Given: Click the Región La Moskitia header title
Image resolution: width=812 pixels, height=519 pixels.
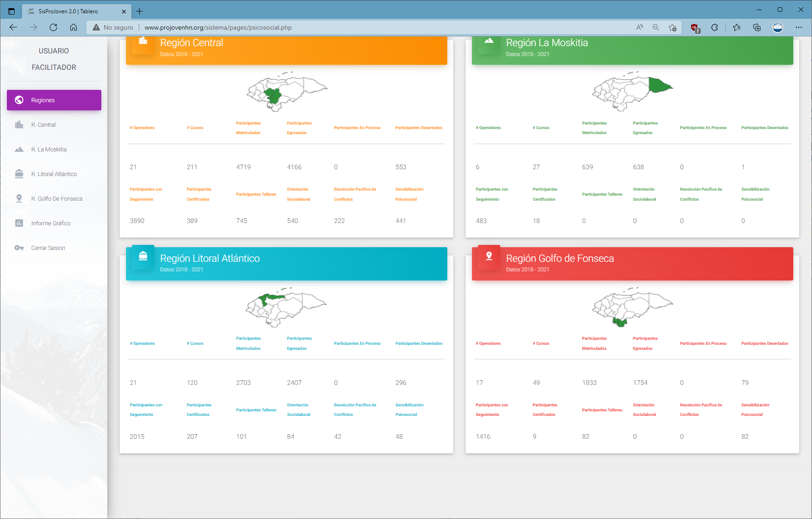Looking at the screenshot, I should [547, 43].
